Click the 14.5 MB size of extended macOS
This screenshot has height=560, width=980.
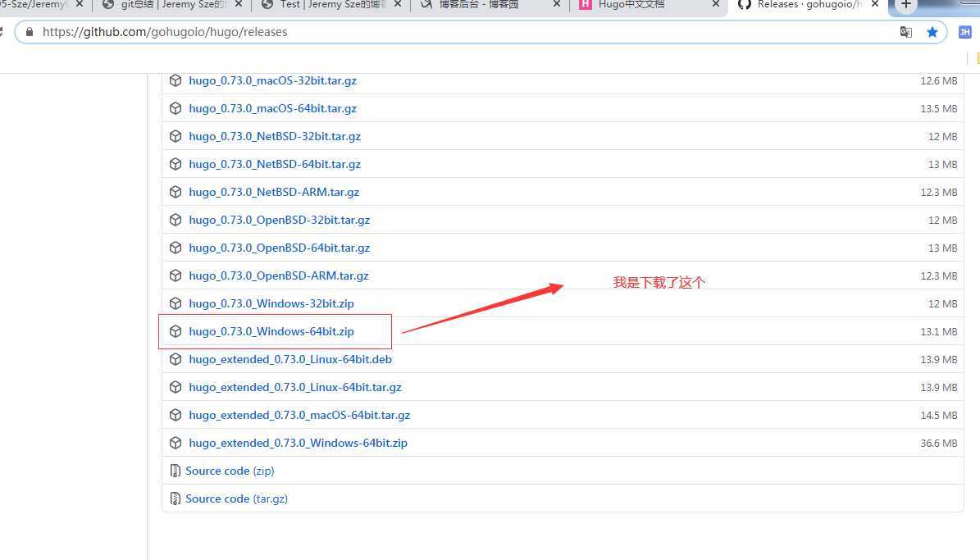(938, 415)
